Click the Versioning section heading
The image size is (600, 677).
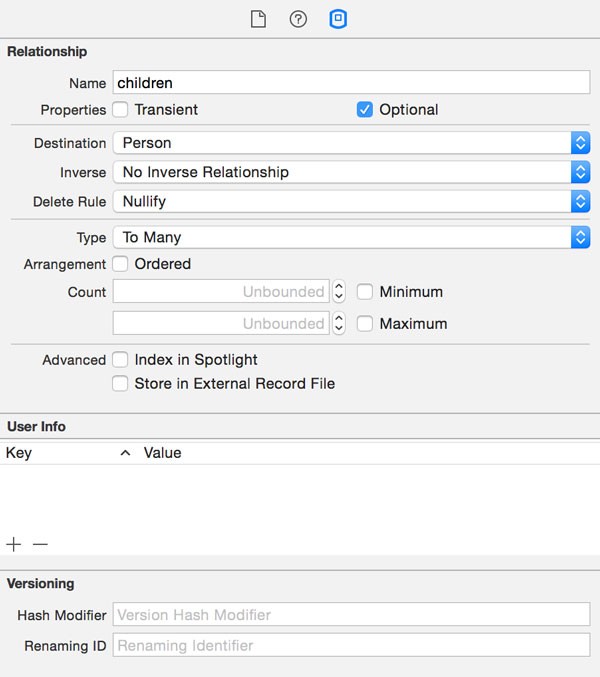click(x=41, y=584)
